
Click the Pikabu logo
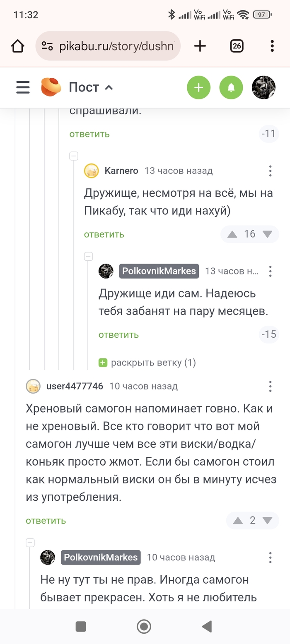coord(51,87)
